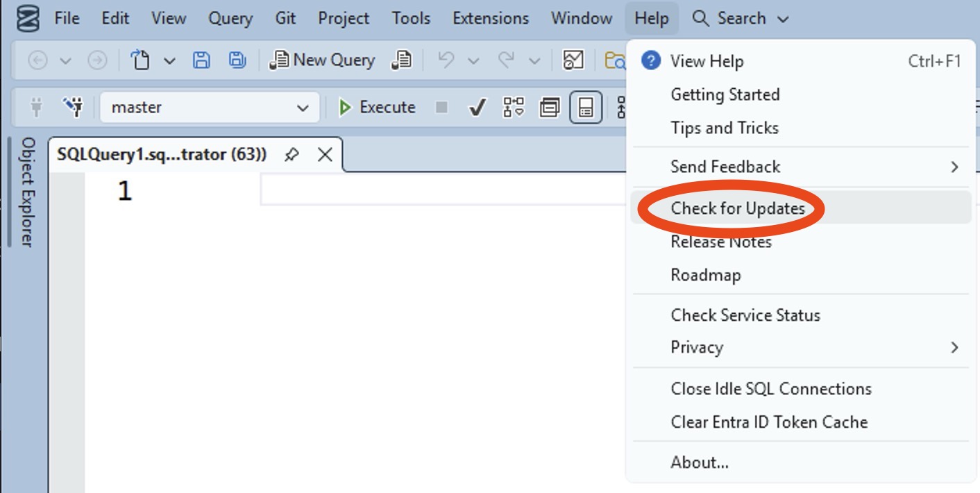The width and height of the screenshot is (980, 493).
Task: Display the estimated execution plan icon
Action: (x=514, y=108)
